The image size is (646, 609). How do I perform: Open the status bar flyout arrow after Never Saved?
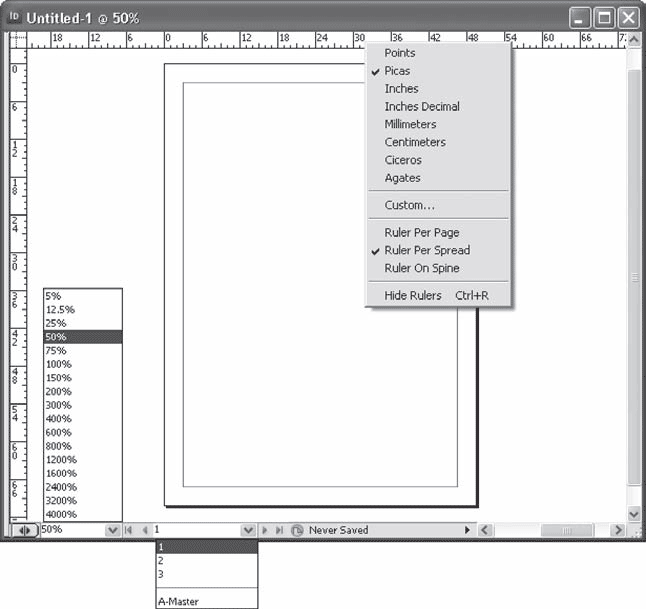466,530
